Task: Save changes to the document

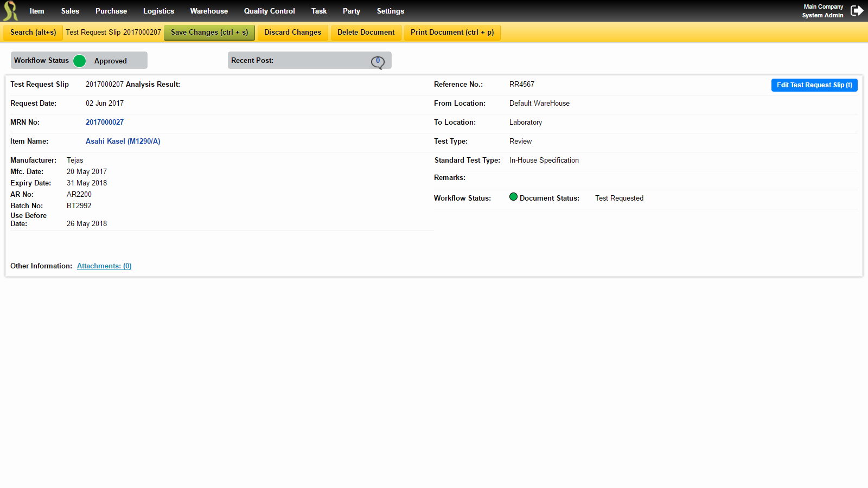Action: (x=209, y=32)
